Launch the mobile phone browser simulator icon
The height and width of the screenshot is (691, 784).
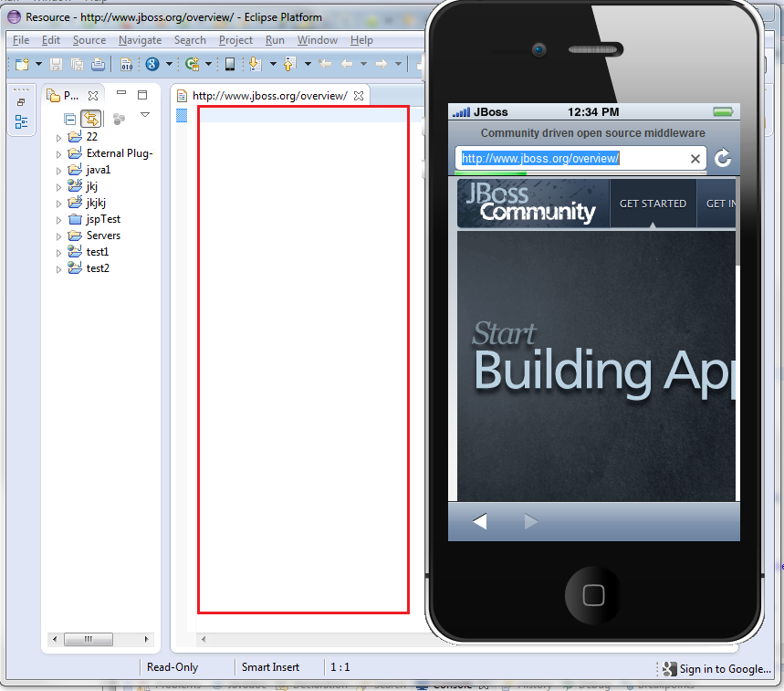pyautogui.click(x=230, y=64)
